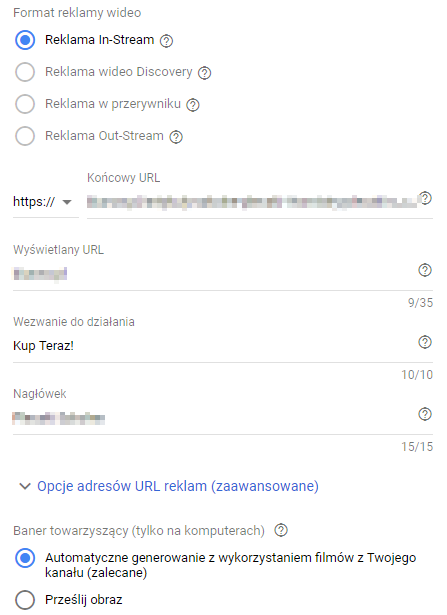Choose Prześlij obraz banner option
447x615 pixels.
(x=25, y=600)
